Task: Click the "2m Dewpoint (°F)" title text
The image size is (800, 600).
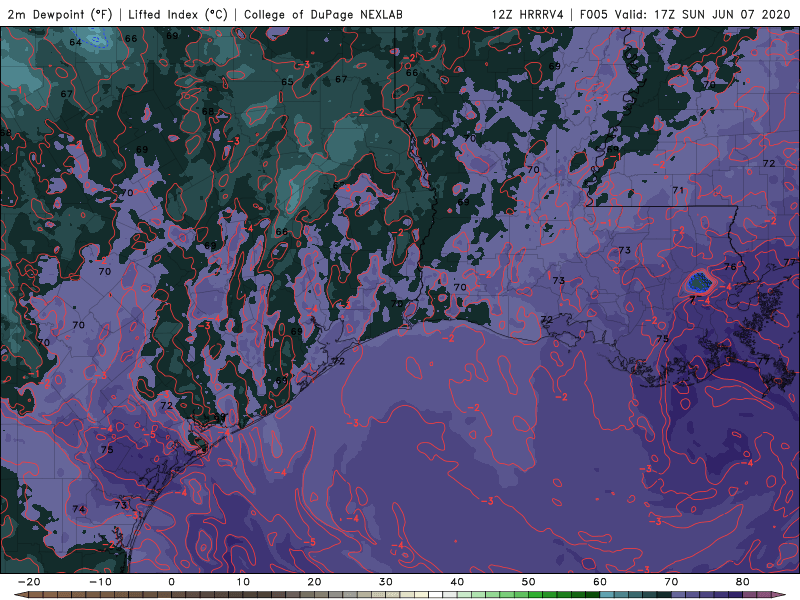Action: [x=60, y=15]
